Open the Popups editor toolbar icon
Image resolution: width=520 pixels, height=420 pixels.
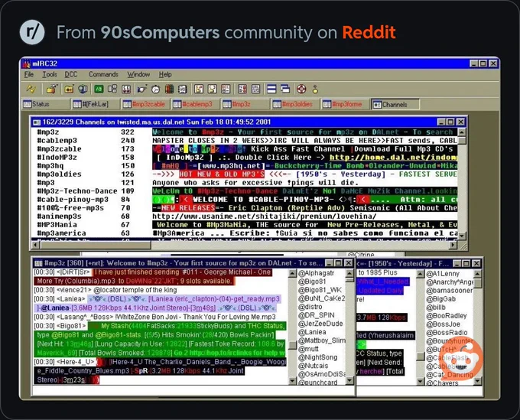[x=112, y=89]
